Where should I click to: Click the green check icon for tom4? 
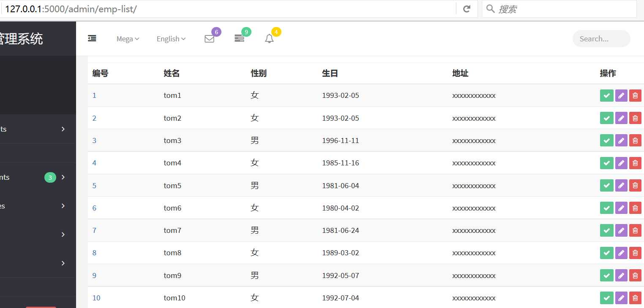click(x=607, y=163)
